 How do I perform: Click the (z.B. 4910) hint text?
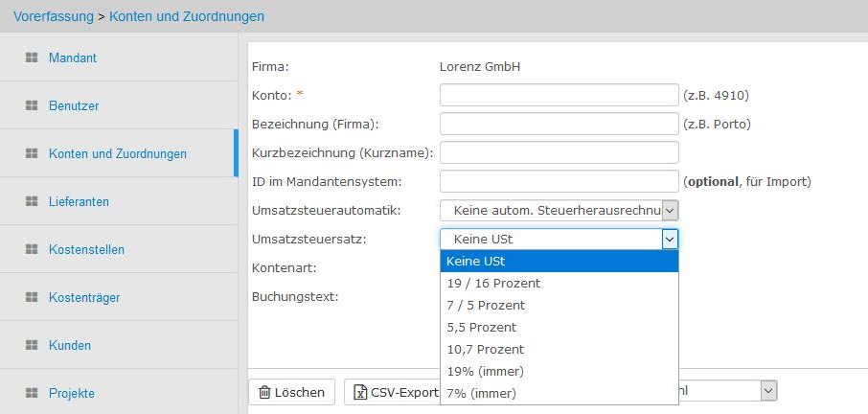point(717,96)
